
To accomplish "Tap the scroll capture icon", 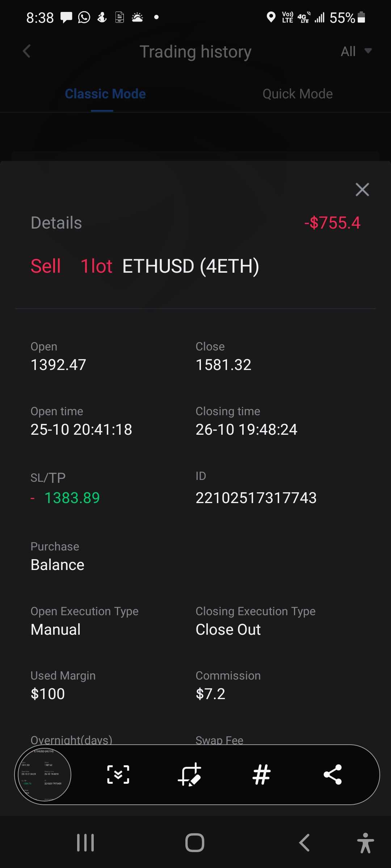I will [118, 774].
